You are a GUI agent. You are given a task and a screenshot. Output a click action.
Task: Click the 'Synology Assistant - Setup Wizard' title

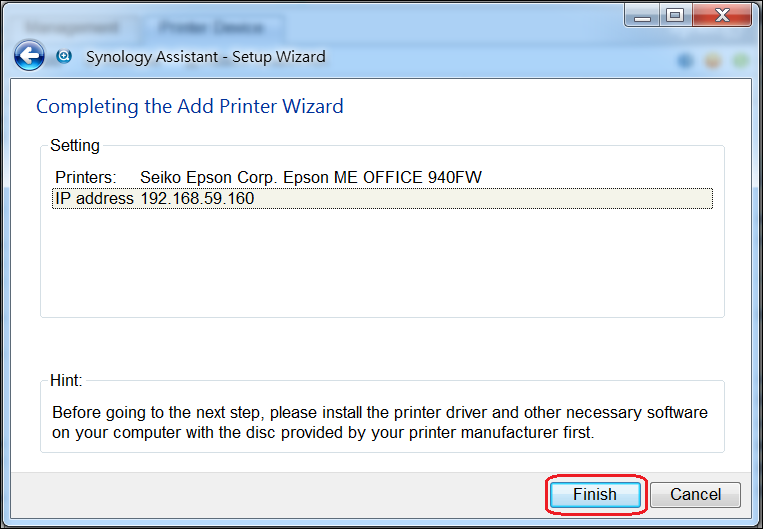click(206, 57)
